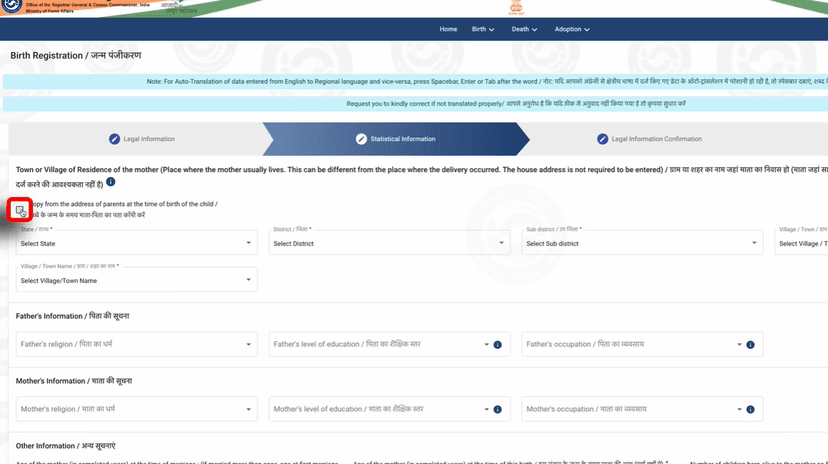Viewport: 828px width, 464px height.
Task: Go to Home in the navigation bar
Action: coord(448,29)
